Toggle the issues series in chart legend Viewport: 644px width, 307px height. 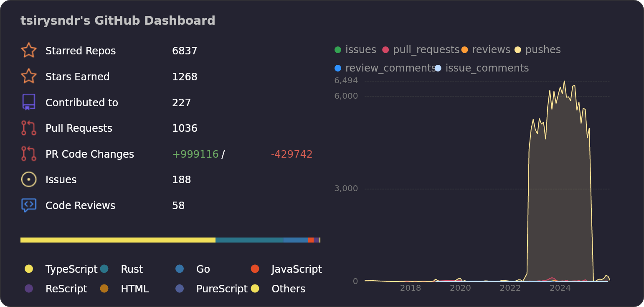coord(355,50)
